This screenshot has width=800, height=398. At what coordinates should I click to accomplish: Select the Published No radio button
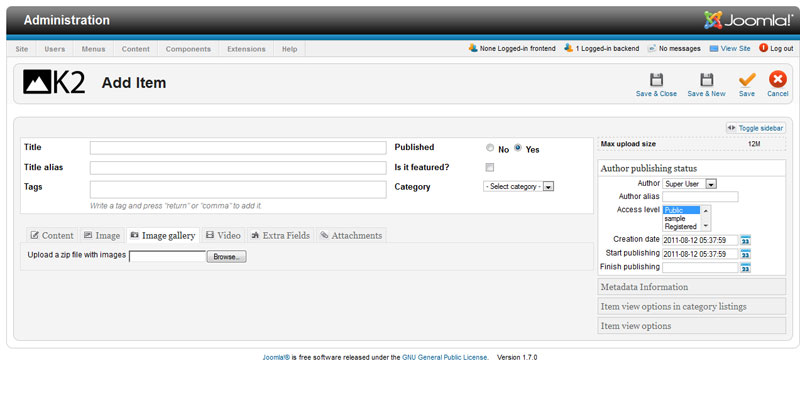pyautogui.click(x=490, y=148)
